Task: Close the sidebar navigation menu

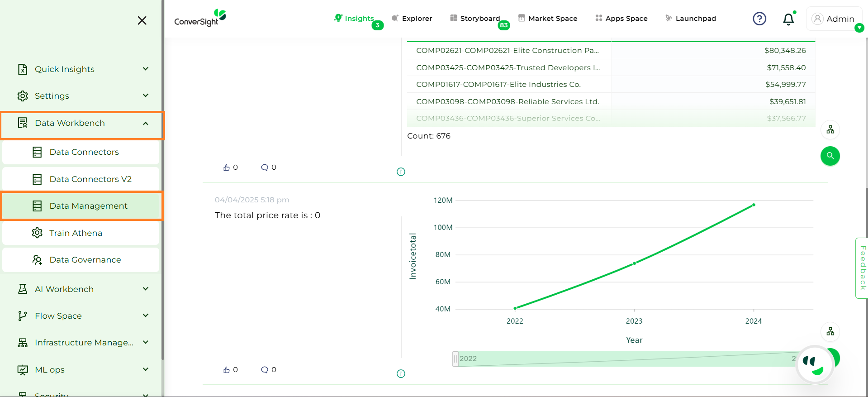Action: pyautogui.click(x=142, y=20)
